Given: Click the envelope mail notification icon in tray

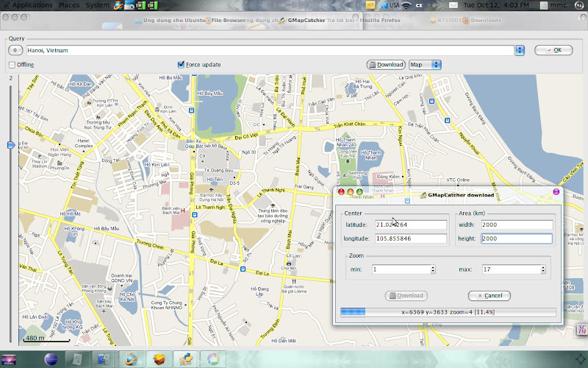Looking at the screenshot, I should tap(453, 5).
